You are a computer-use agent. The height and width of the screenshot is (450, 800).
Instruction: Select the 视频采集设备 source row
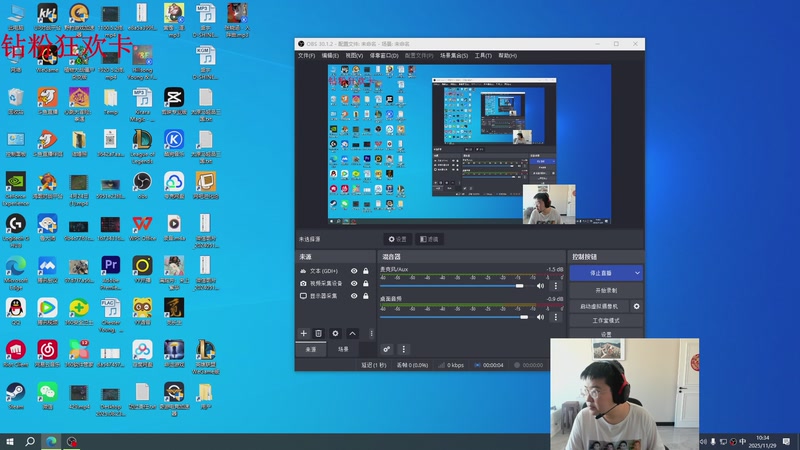click(x=335, y=283)
